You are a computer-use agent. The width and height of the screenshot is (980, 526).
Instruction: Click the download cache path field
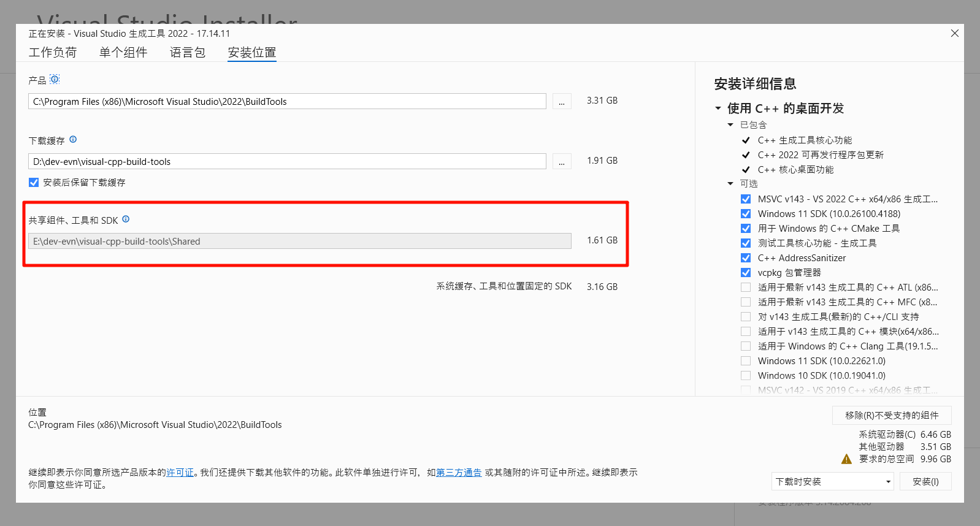coord(287,161)
